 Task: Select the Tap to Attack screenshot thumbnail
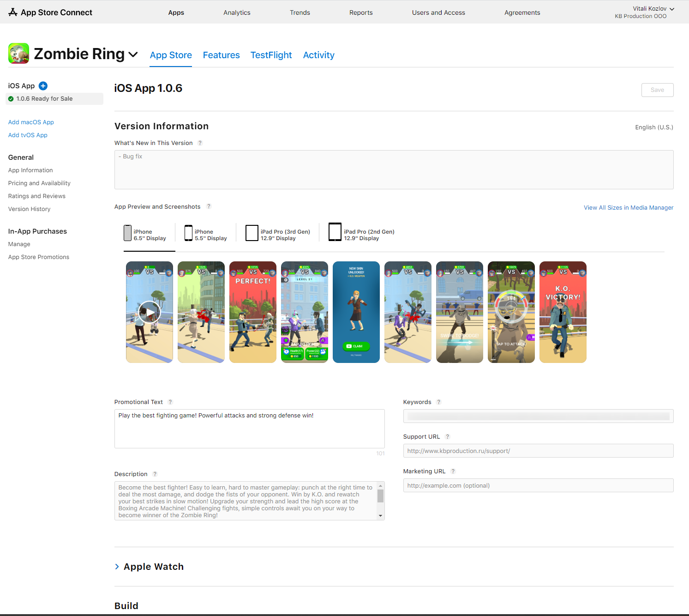[511, 312]
